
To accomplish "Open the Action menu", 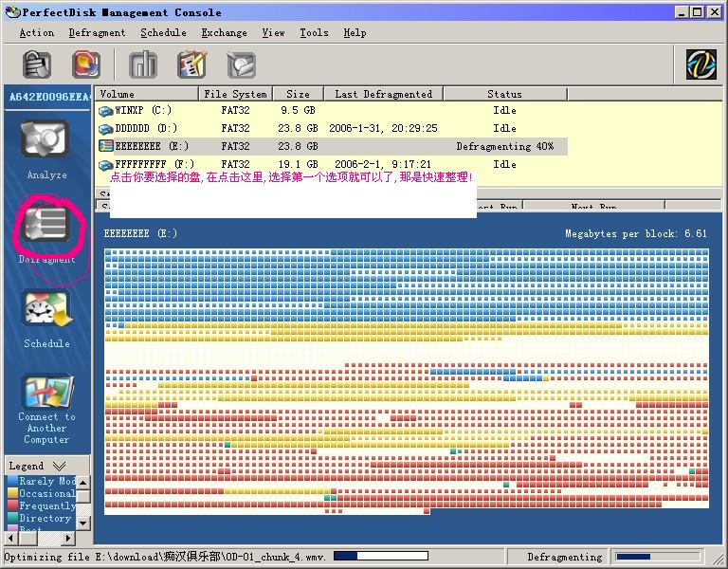I will [x=37, y=32].
